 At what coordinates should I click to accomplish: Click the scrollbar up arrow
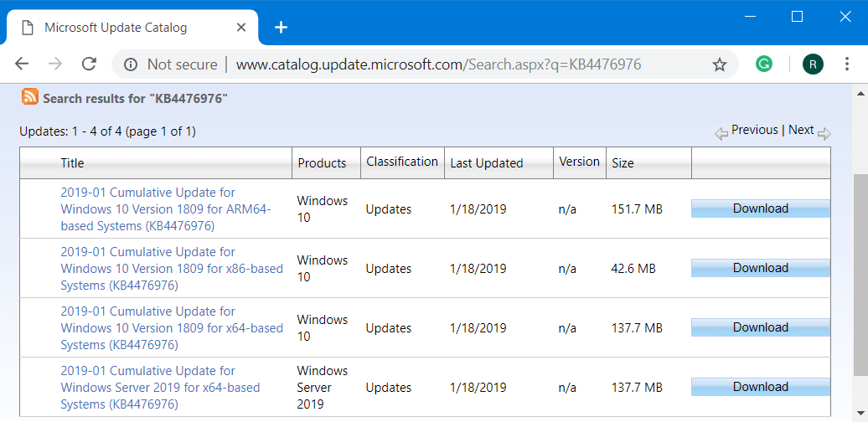point(860,92)
